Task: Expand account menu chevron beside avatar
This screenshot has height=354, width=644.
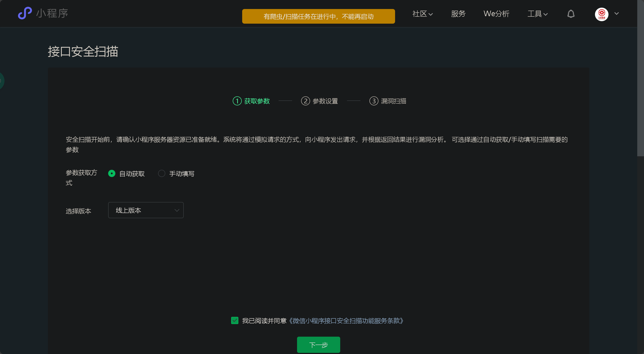Action: click(617, 14)
